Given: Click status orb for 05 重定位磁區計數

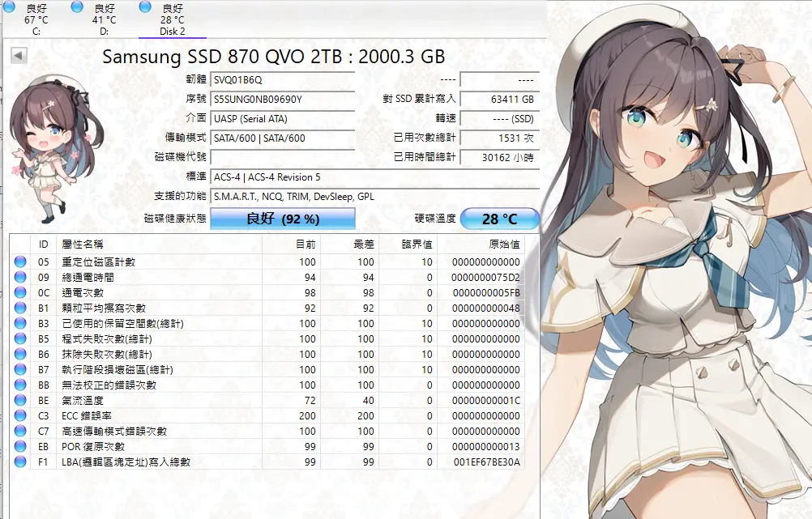Looking at the screenshot, I should click(20, 262).
